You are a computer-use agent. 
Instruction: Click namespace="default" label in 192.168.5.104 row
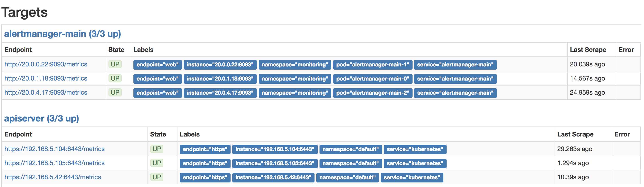pyautogui.click(x=351, y=149)
